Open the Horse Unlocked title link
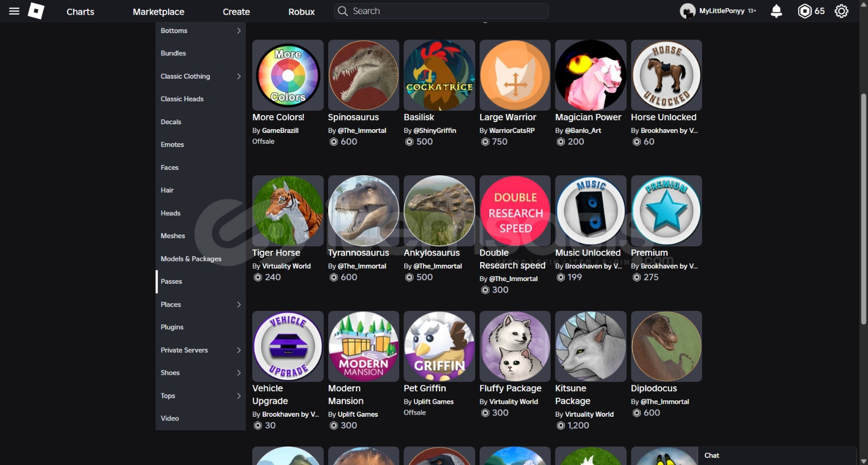This screenshot has width=868, height=465. (663, 117)
